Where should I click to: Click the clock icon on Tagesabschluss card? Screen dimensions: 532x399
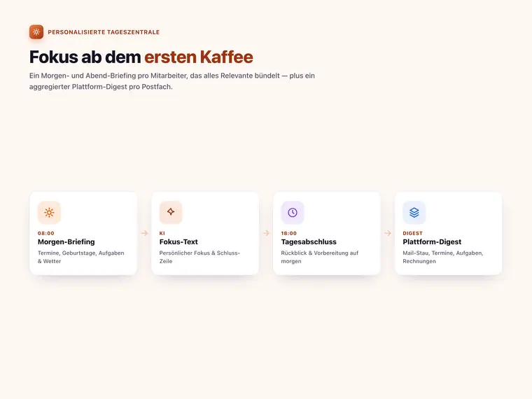click(293, 213)
